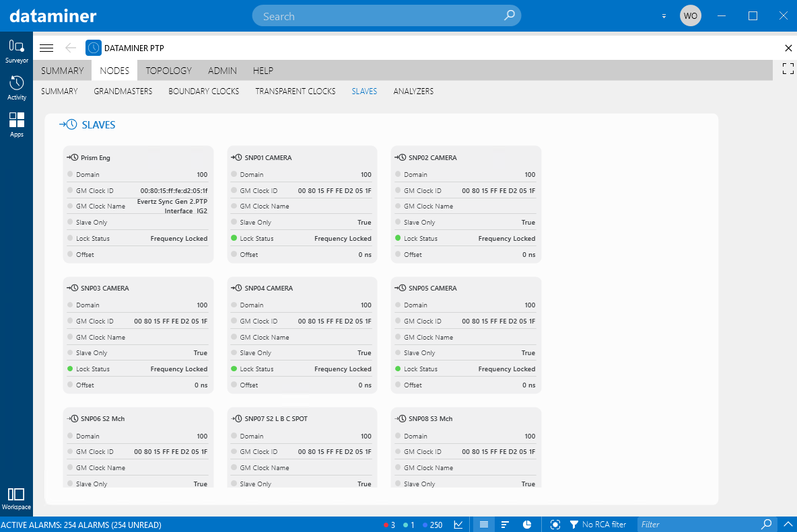Screen dimensions: 797x532
Task: Click the focus target icon in alarm bar
Action: [x=555, y=525]
